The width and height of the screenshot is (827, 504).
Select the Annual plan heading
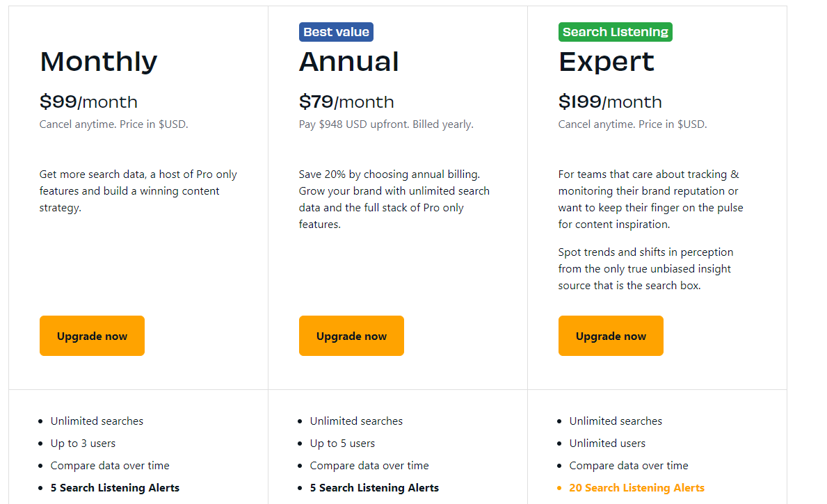[x=348, y=62]
